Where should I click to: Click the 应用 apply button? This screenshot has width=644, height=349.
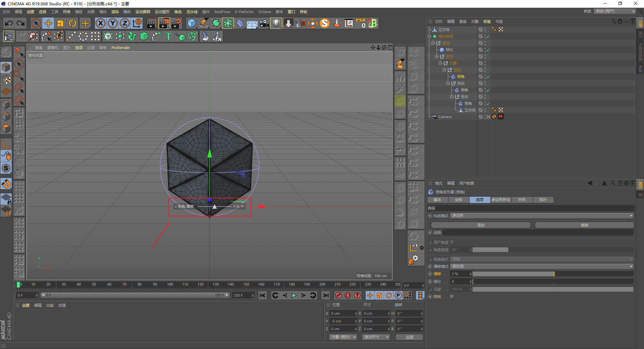pyautogui.click(x=409, y=337)
